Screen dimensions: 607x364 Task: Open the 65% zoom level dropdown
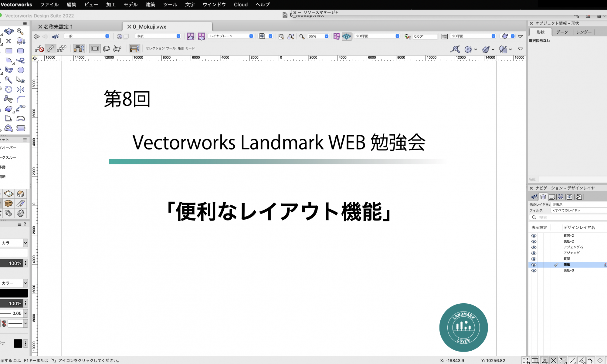point(318,36)
